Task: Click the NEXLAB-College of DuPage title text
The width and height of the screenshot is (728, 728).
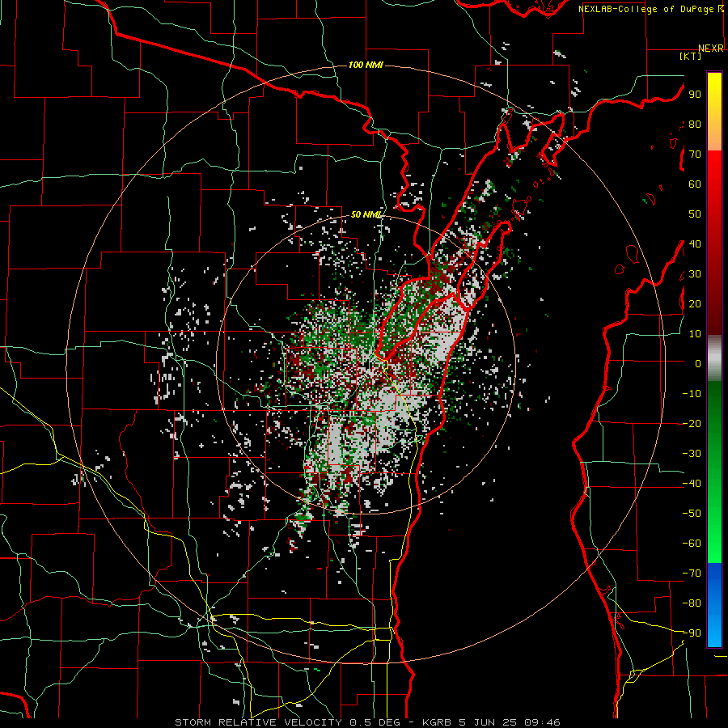Action: click(647, 9)
